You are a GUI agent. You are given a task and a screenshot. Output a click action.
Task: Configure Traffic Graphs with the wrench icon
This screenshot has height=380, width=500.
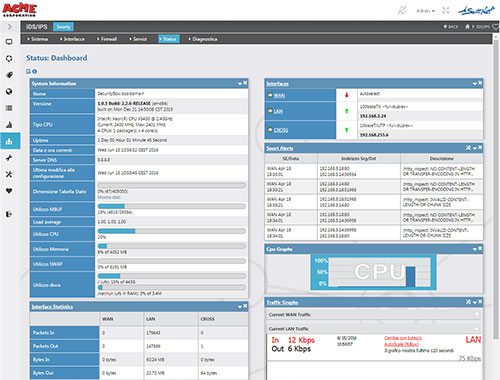point(468,302)
